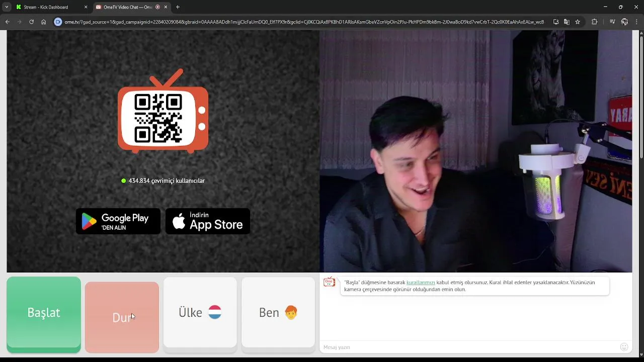Open the kurallarımızı rules link

(421, 283)
